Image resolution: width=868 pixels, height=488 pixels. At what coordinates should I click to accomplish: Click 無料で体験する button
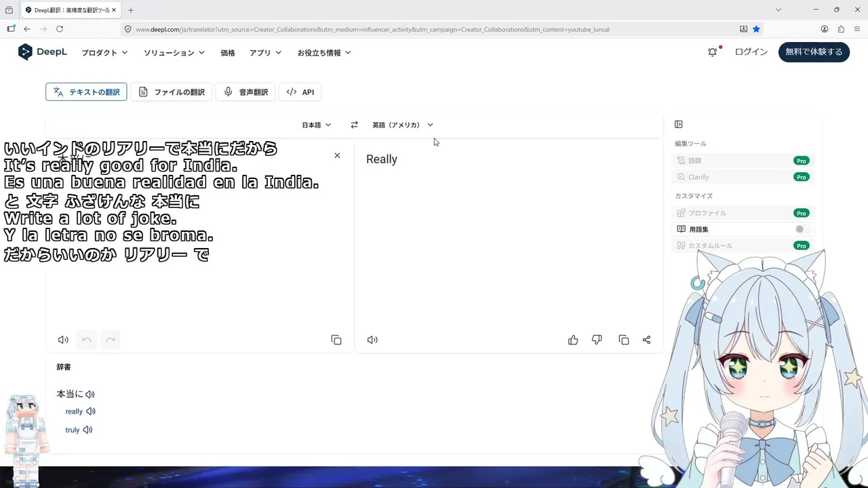tap(814, 52)
